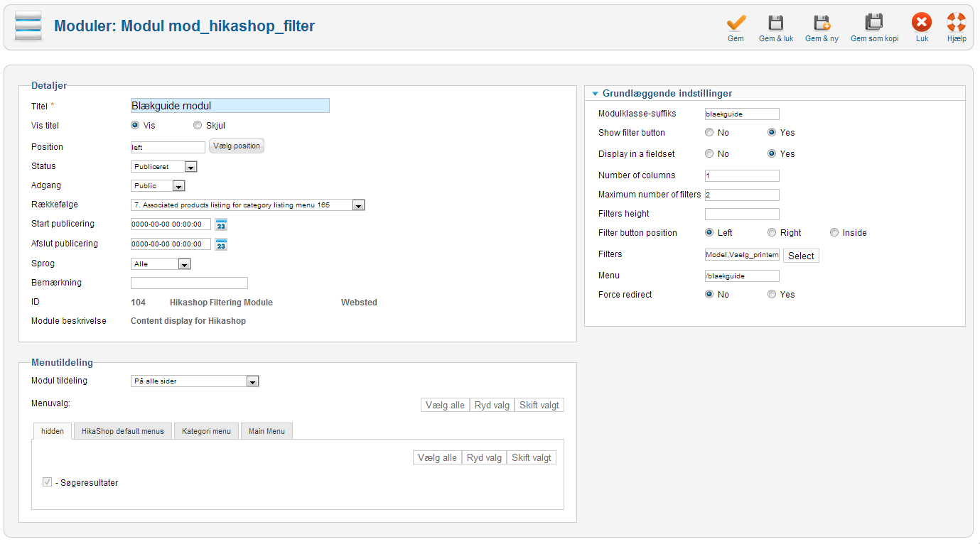
Task: Click the Titel input field
Action: pos(230,106)
